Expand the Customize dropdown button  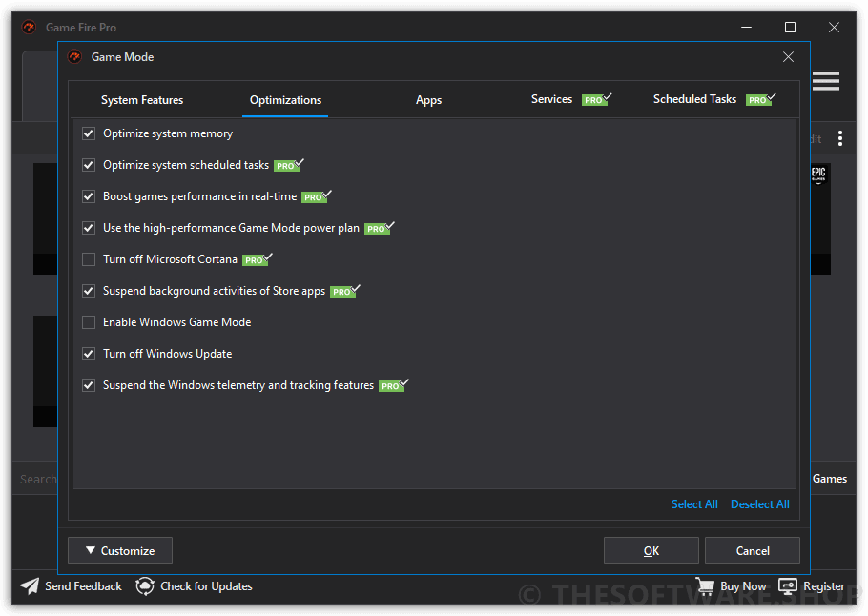120,551
